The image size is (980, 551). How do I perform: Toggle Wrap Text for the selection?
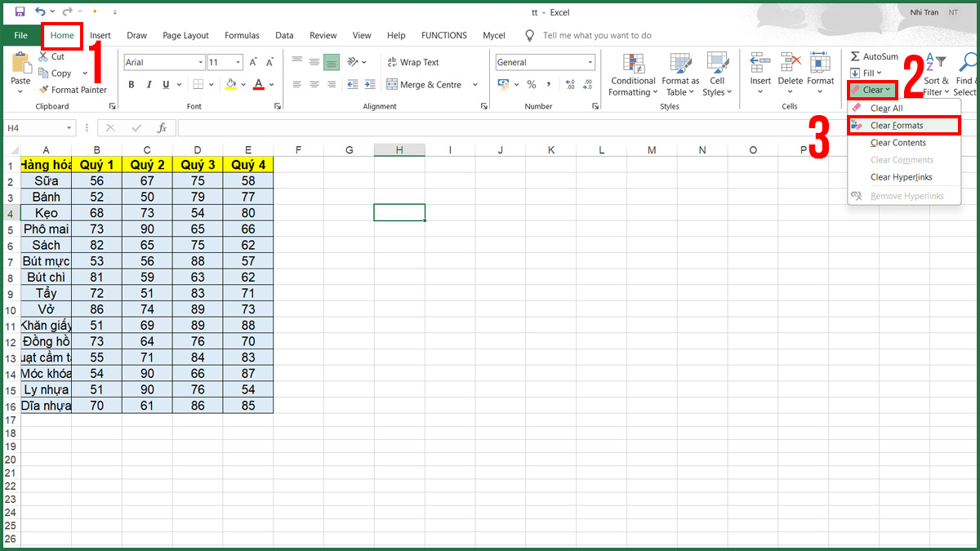412,62
